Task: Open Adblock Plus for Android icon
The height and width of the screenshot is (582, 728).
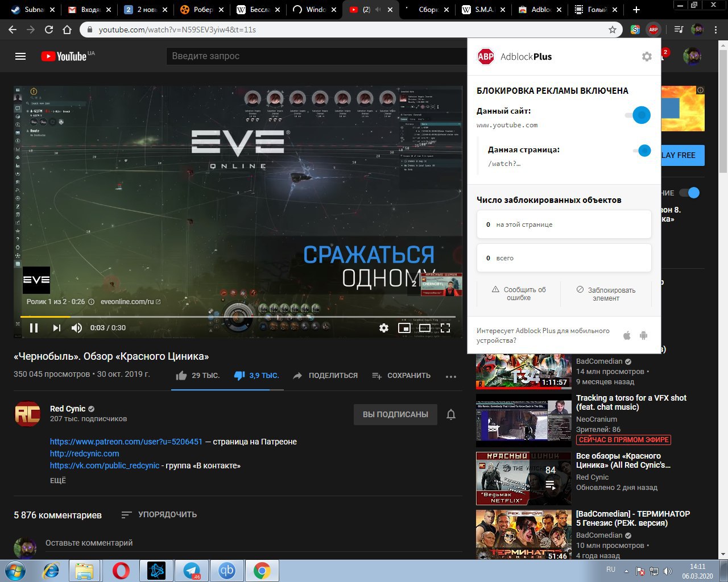Action: click(643, 335)
